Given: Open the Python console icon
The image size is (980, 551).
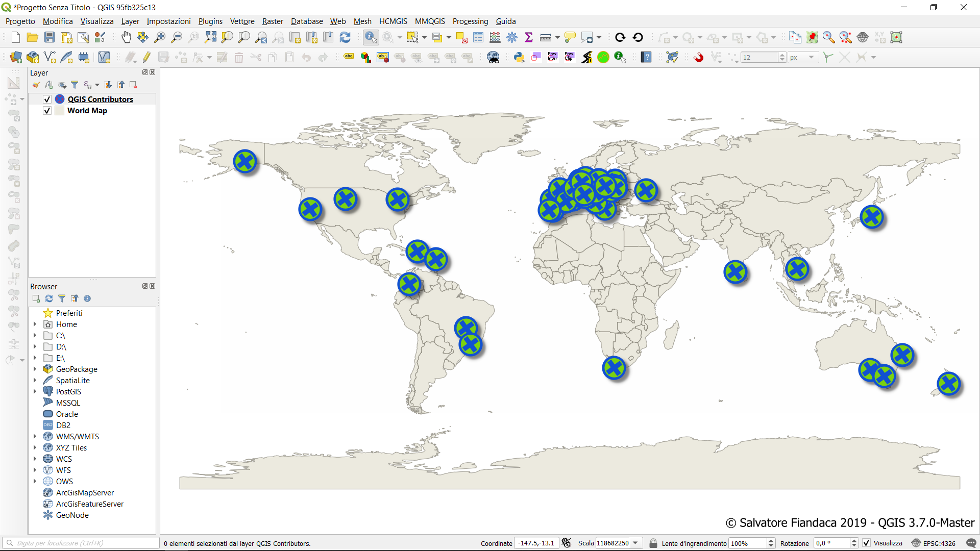Looking at the screenshot, I should pos(519,57).
